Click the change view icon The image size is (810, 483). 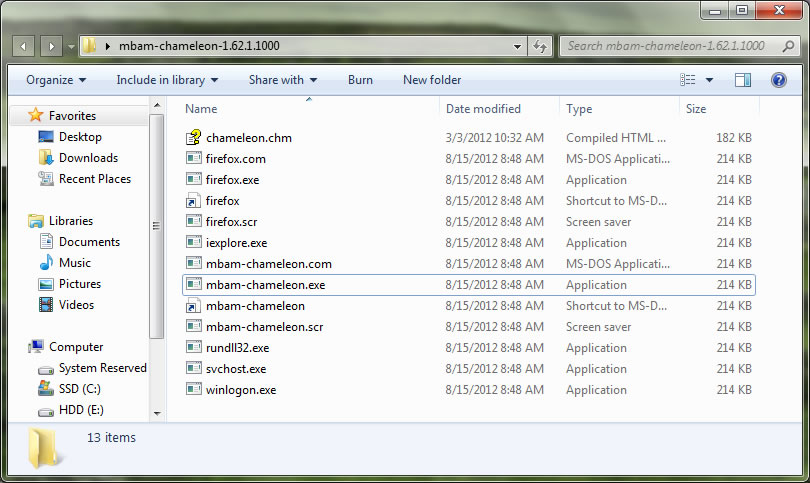click(x=688, y=80)
